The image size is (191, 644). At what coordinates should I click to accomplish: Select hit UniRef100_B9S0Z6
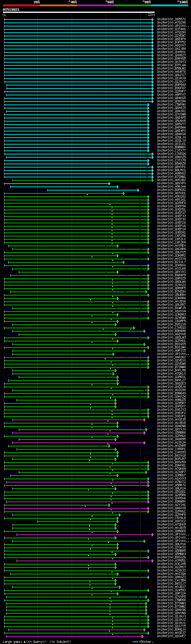tap(171, 557)
